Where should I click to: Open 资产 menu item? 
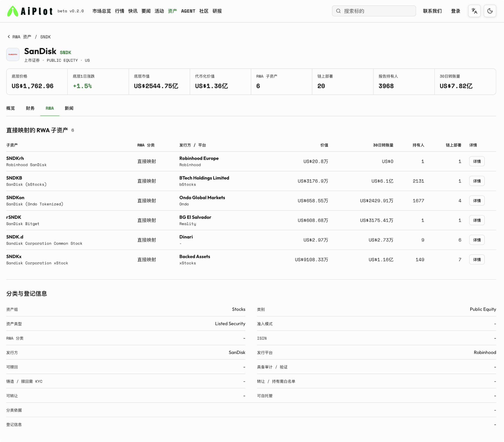(x=172, y=11)
